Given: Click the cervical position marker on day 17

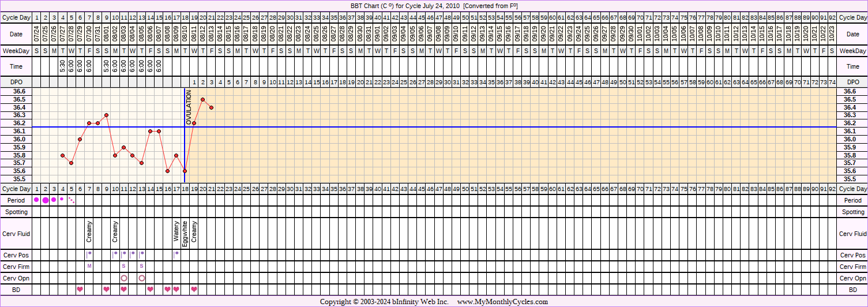Looking at the screenshot, I should (176, 253).
